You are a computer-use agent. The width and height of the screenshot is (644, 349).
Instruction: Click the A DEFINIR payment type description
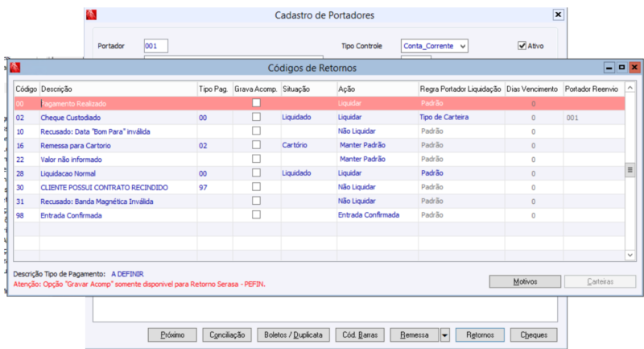(127, 274)
